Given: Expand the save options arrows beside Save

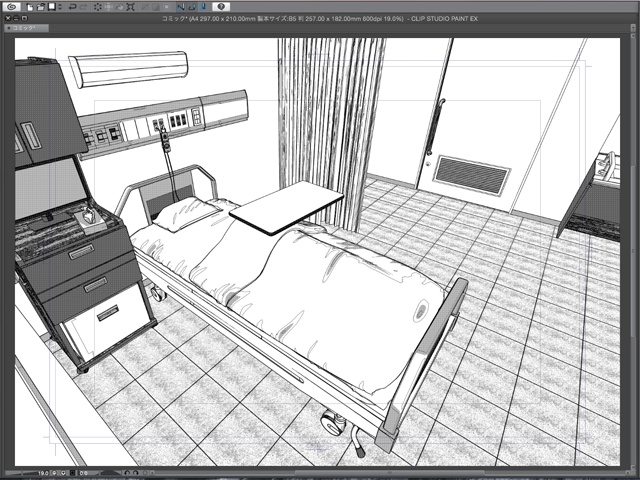Looking at the screenshot, I should [60, 7].
